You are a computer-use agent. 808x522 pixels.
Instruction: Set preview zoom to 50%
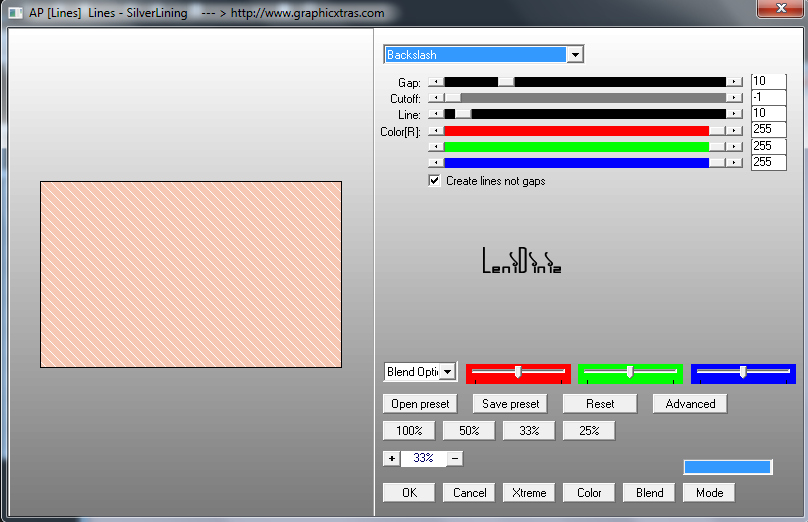click(469, 431)
